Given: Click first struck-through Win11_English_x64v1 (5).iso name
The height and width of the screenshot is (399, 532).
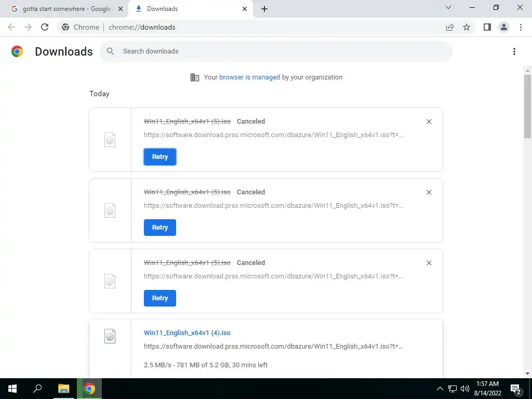Looking at the screenshot, I should click(x=187, y=121).
